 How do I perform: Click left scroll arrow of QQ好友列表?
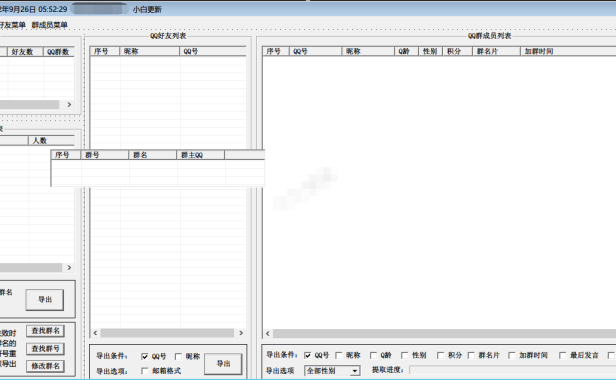(95, 333)
